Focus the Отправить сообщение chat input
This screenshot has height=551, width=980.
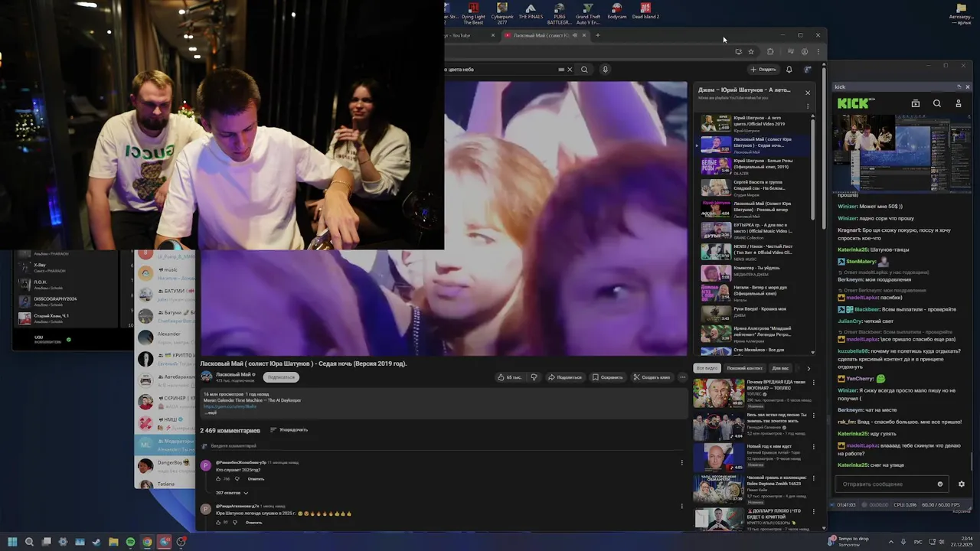point(892,484)
